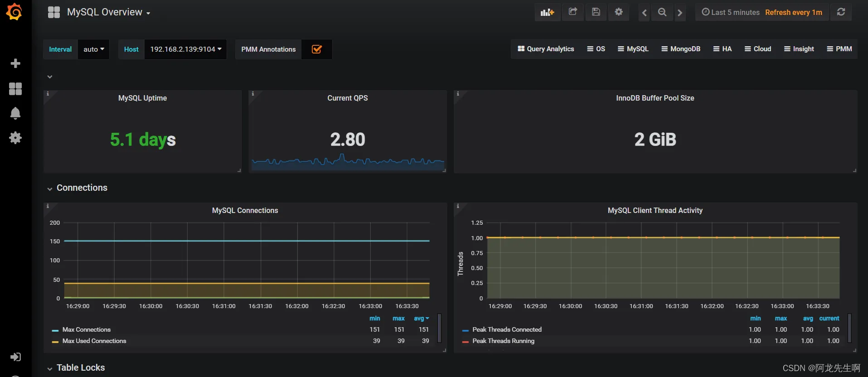Shift time range back with left arrow
The height and width of the screenshot is (377, 868).
644,13
